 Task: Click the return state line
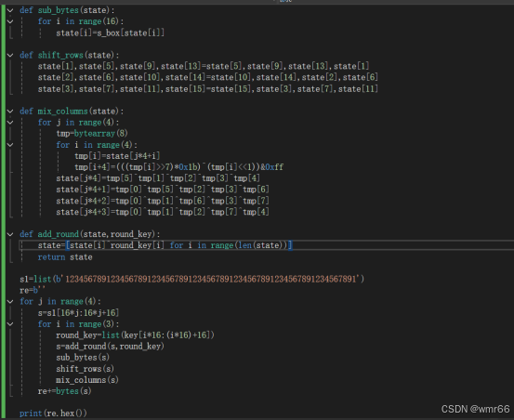pyautogui.click(x=65, y=257)
